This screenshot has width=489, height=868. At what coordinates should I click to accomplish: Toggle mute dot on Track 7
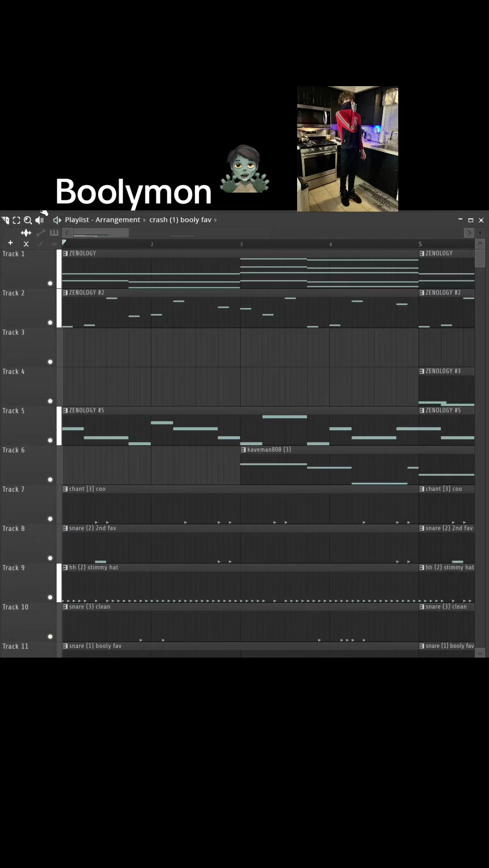pyautogui.click(x=50, y=519)
